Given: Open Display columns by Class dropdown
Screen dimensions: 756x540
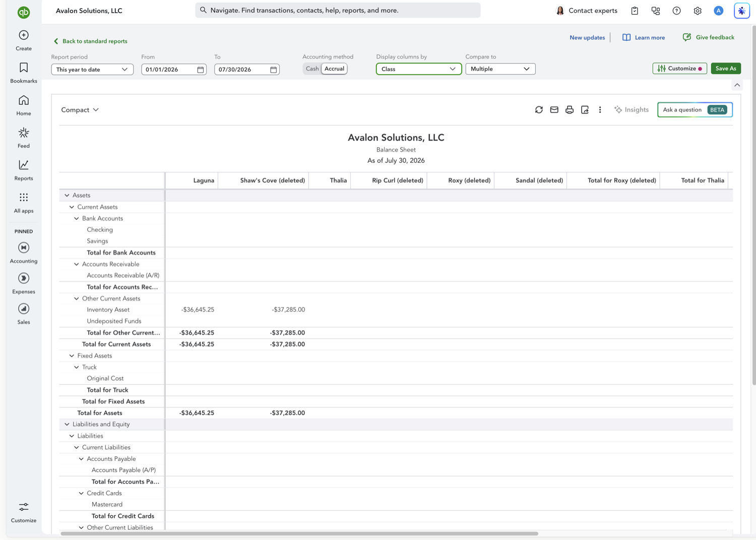Looking at the screenshot, I should 418,69.
